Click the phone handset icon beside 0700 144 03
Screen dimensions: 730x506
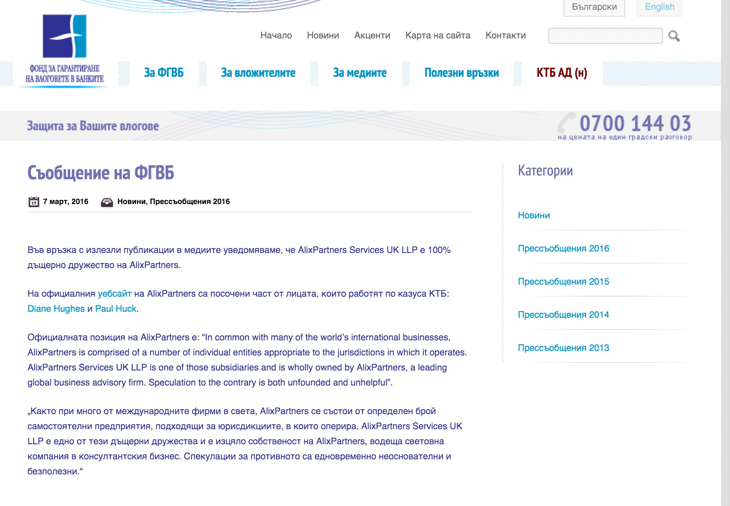click(567, 123)
